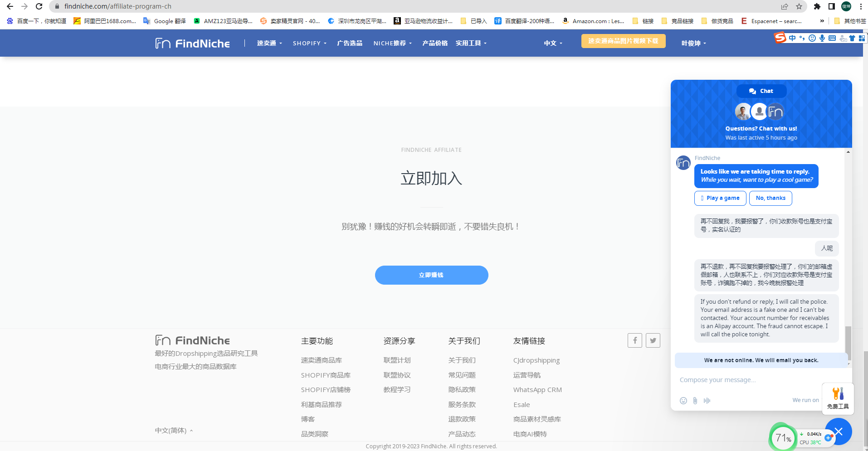The height and width of the screenshot is (451, 868).
Task: Expand the SHOPIFY navigation dropdown
Action: point(309,43)
